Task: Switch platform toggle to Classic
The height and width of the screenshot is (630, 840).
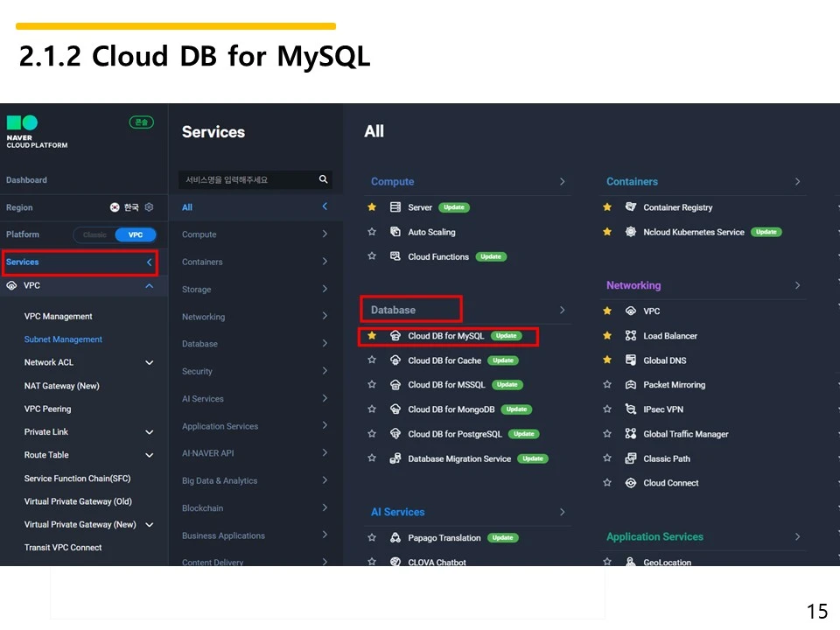Action: 94,234
